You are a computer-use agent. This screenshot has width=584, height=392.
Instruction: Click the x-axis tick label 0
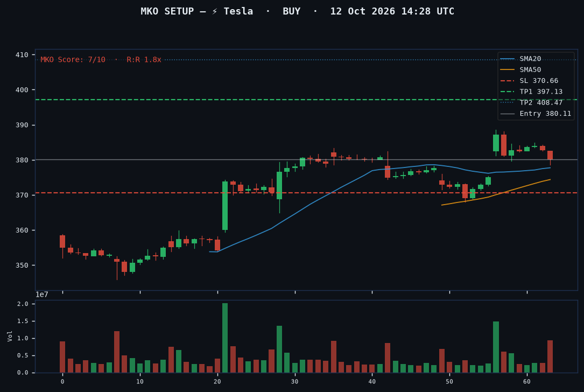pos(62,382)
